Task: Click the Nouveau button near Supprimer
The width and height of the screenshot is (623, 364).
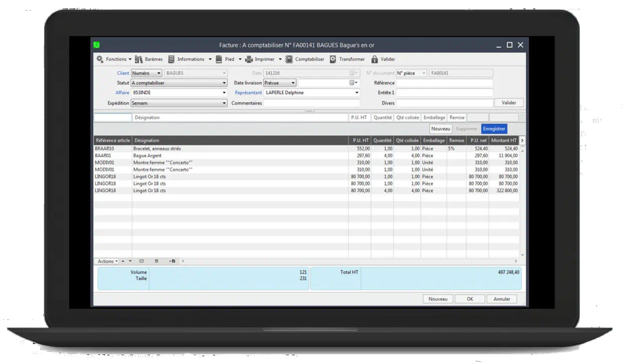Action: pos(440,128)
